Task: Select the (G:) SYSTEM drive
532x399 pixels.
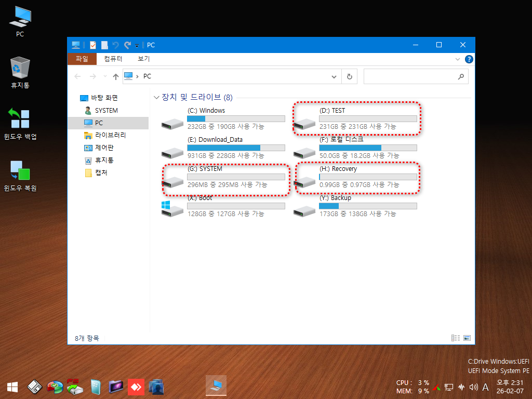Action: point(223,177)
